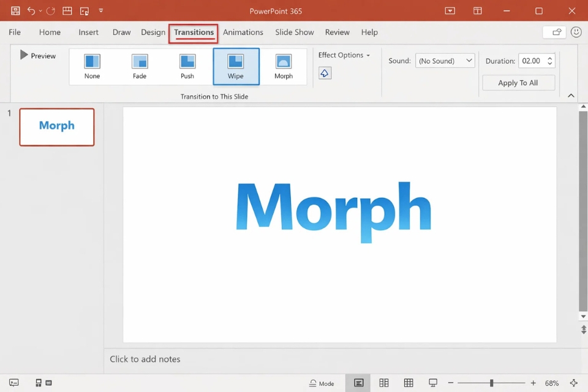Switch to the Animations tab
This screenshot has width=588, height=392.
click(243, 32)
